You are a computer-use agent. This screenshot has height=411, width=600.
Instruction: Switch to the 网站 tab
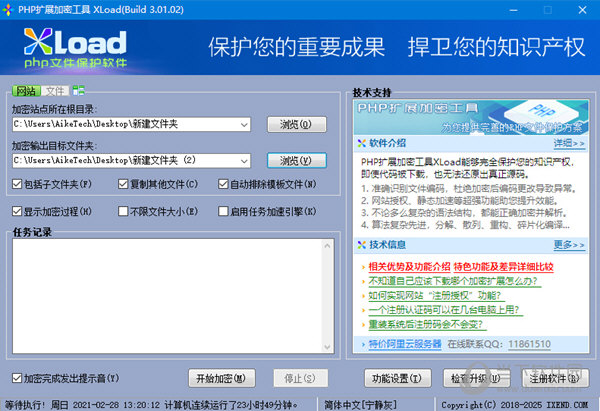point(26,91)
